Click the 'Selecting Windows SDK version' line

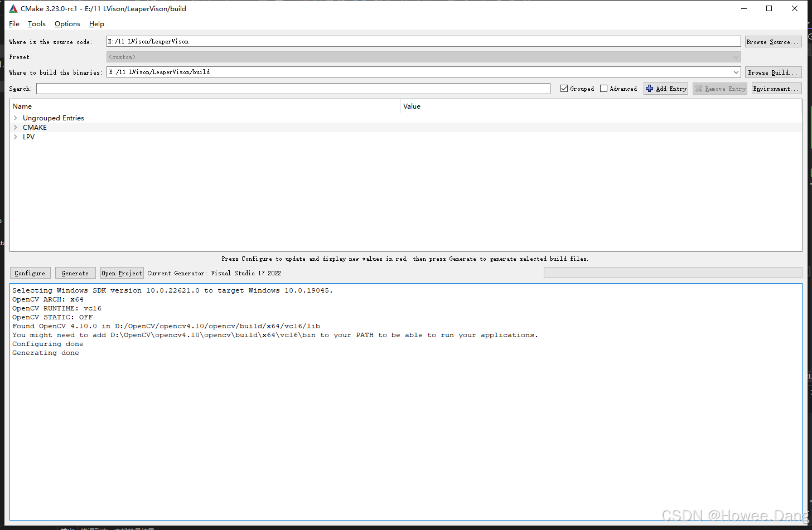coord(173,290)
